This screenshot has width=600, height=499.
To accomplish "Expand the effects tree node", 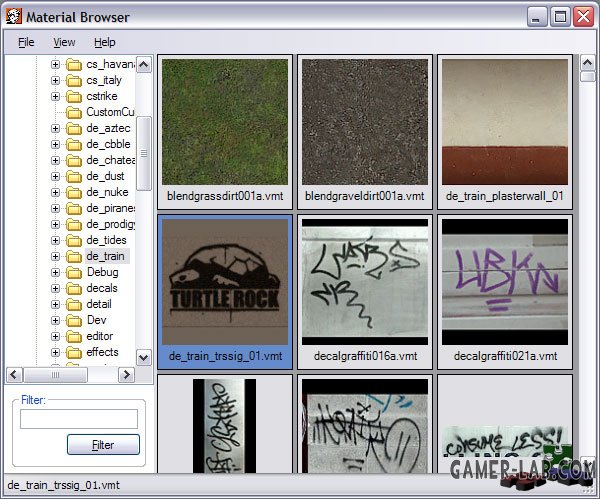I will click(55, 352).
